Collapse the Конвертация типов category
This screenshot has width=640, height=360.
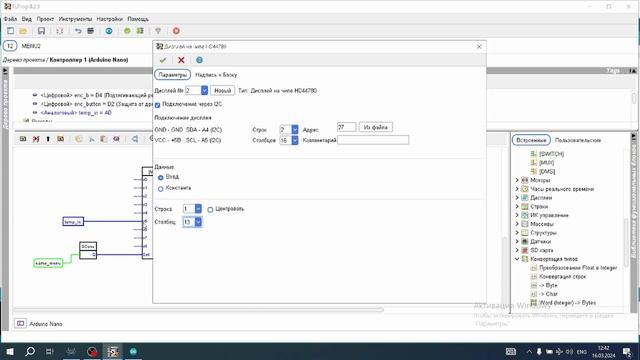click(x=517, y=259)
